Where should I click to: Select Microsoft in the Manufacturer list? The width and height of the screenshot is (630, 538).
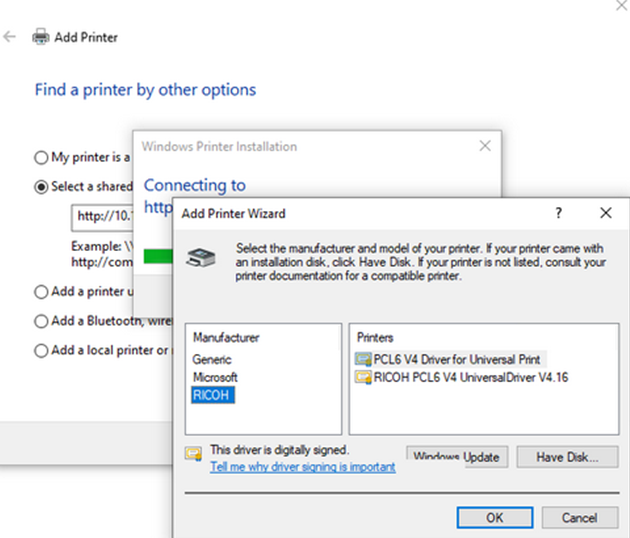click(215, 377)
